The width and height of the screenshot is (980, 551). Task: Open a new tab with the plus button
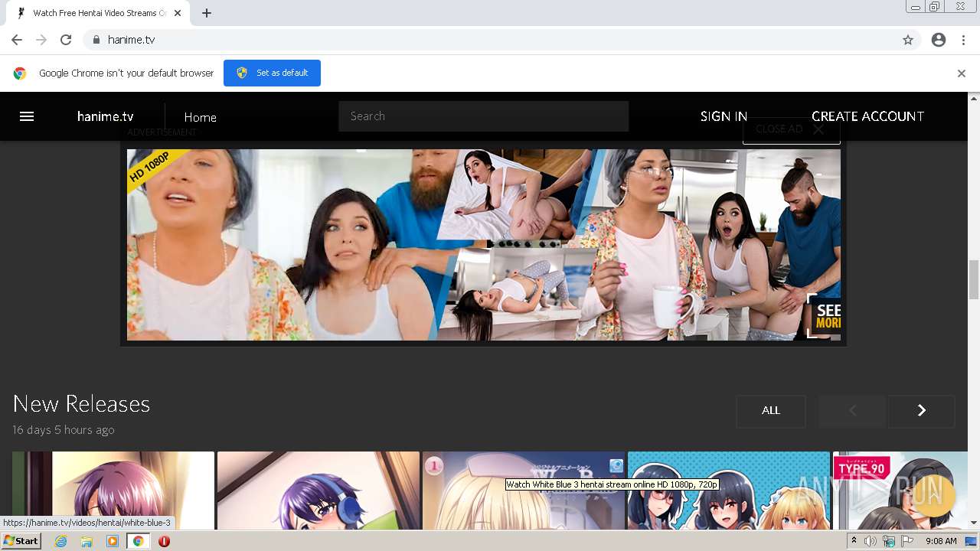click(207, 13)
